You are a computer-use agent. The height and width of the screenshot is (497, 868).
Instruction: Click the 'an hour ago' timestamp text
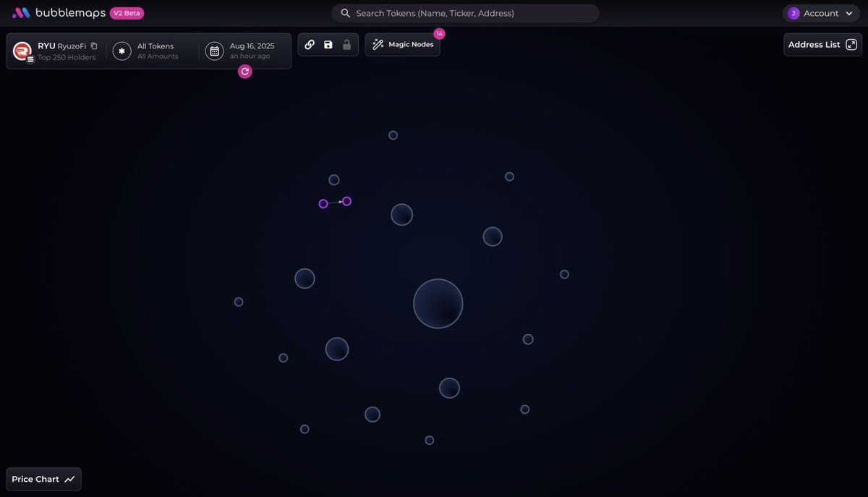250,56
